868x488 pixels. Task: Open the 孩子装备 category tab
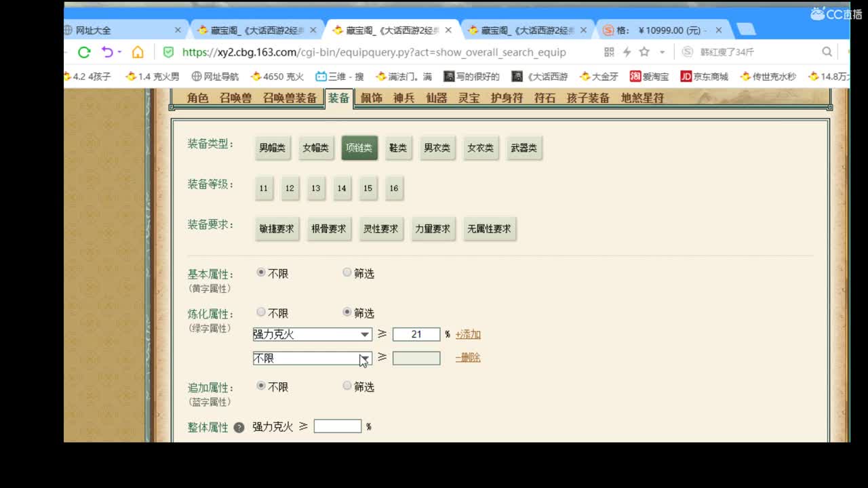pyautogui.click(x=588, y=98)
